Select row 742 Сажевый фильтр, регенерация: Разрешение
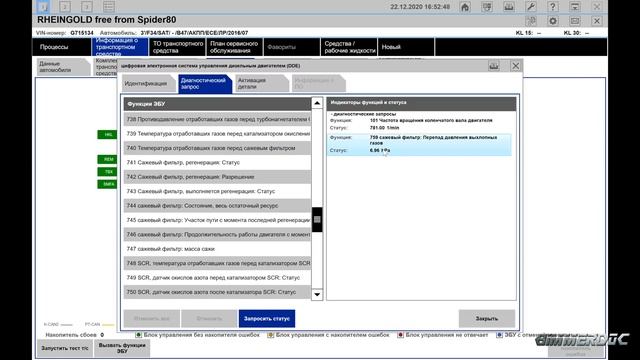640x360 pixels. click(x=217, y=177)
